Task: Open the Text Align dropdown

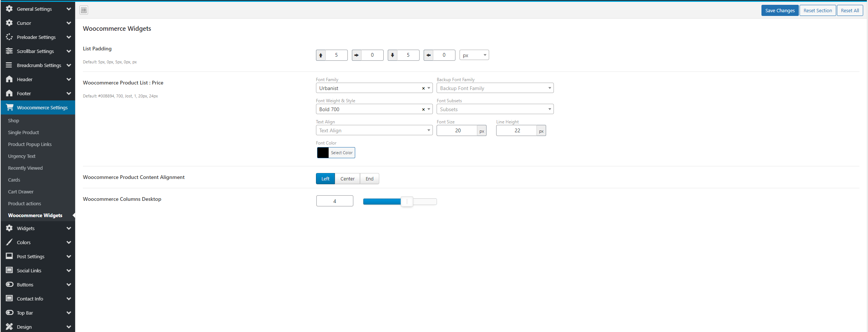Action: [374, 130]
